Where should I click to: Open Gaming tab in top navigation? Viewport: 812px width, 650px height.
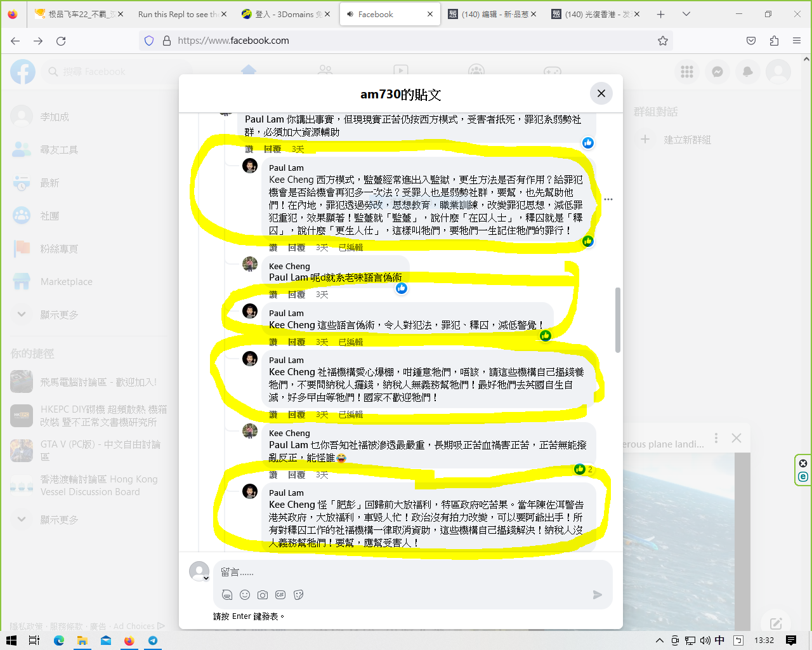552,71
